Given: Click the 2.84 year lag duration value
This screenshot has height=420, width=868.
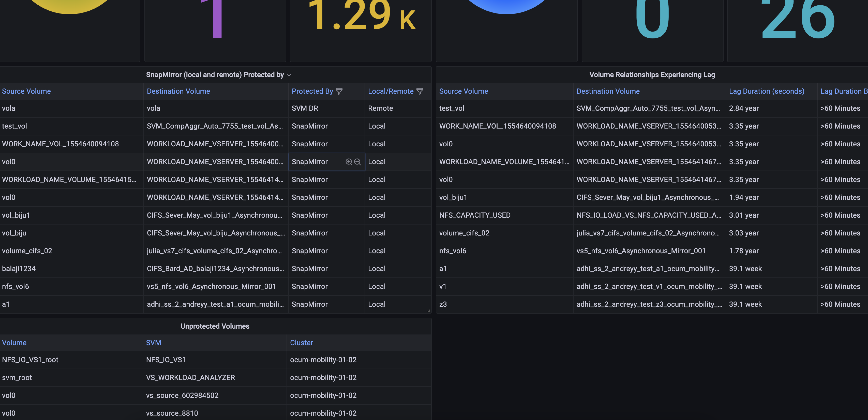Looking at the screenshot, I should click(744, 108).
